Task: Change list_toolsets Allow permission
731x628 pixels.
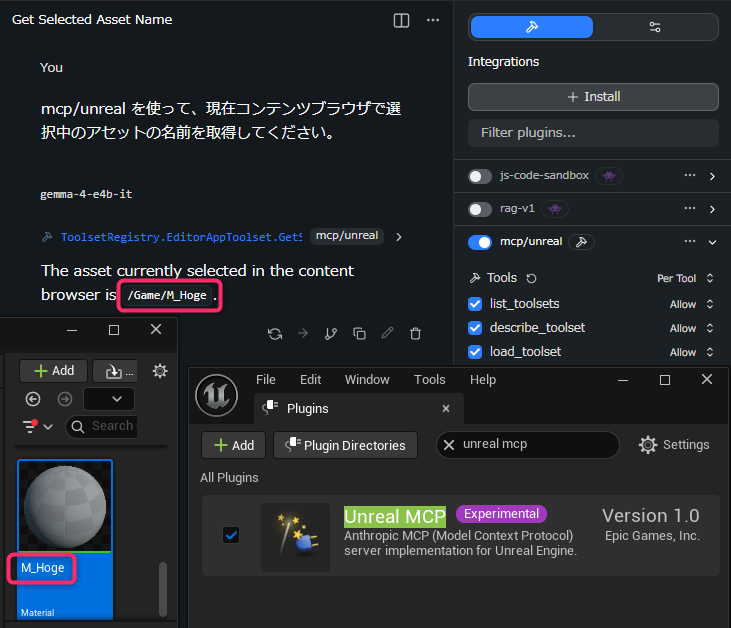Action: tap(692, 304)
